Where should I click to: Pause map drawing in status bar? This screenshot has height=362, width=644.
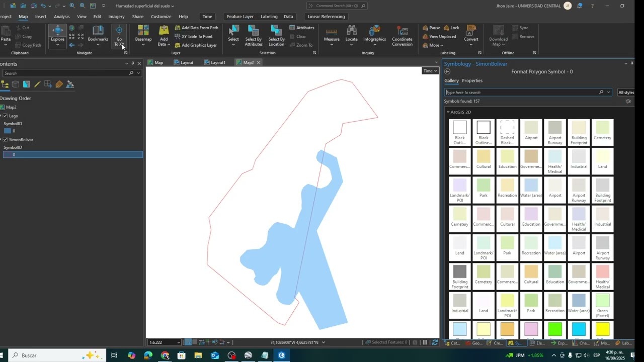coord(425,342)
